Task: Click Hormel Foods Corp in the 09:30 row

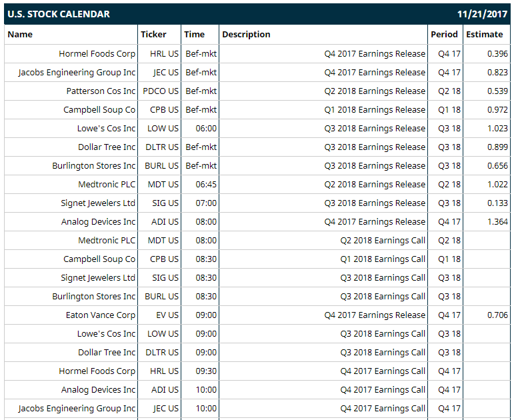Action: (x=97, y=371)
